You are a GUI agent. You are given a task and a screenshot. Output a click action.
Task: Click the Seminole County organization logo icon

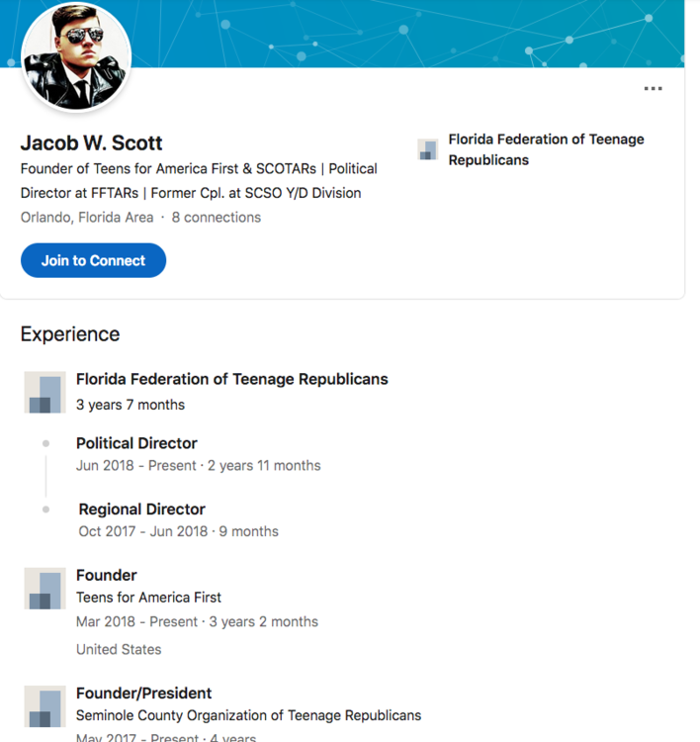tap(44, 706)
